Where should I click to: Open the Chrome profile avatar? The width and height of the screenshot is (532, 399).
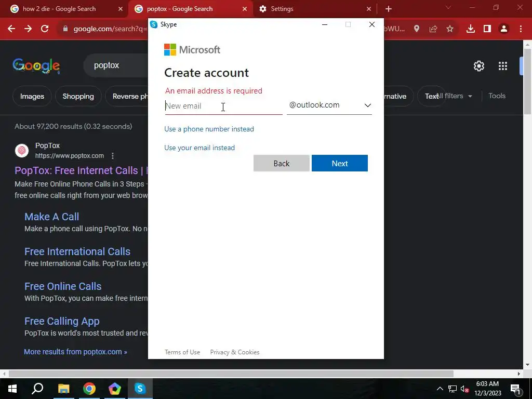(x=504, y=29)
